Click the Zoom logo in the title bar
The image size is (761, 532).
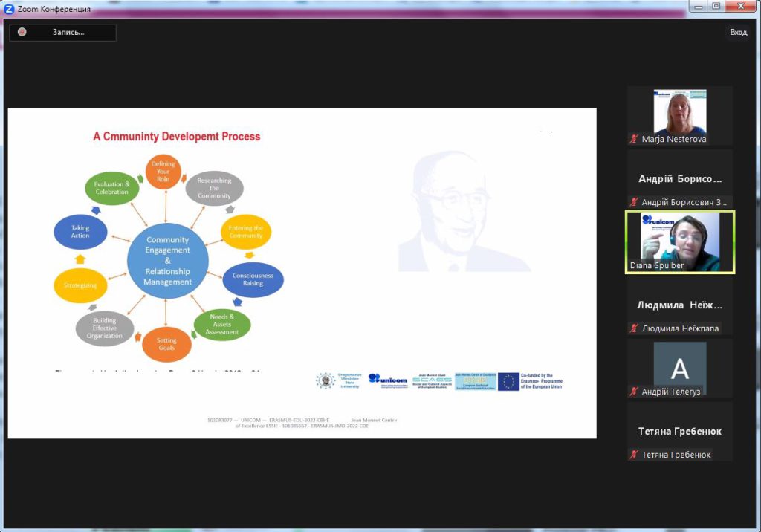(x=9, y=9)
